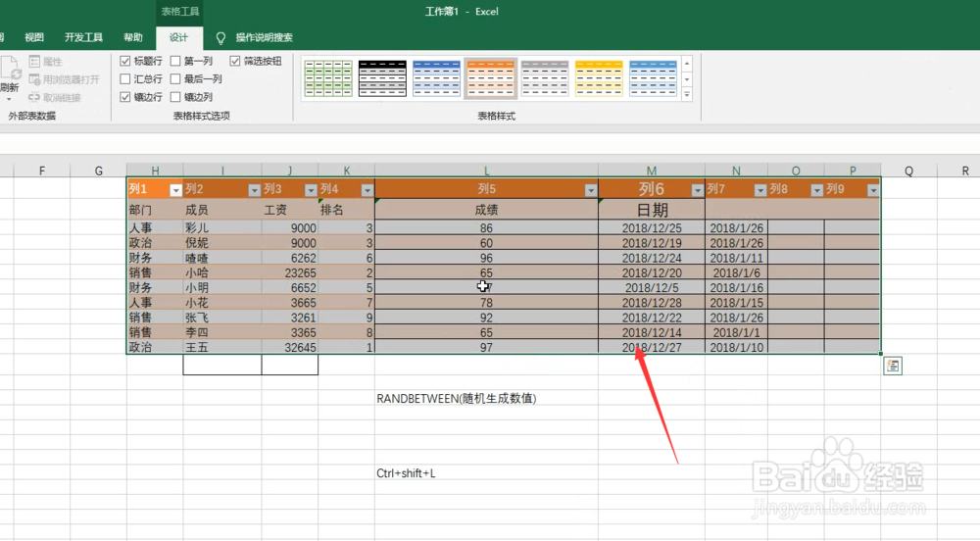Select the blue table style thumbnail

436,78
